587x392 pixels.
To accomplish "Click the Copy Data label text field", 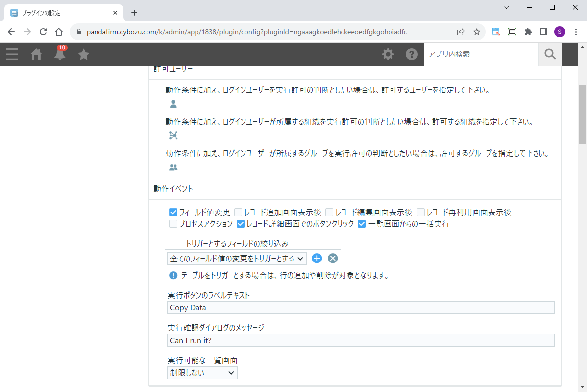I will pos(361,307).
